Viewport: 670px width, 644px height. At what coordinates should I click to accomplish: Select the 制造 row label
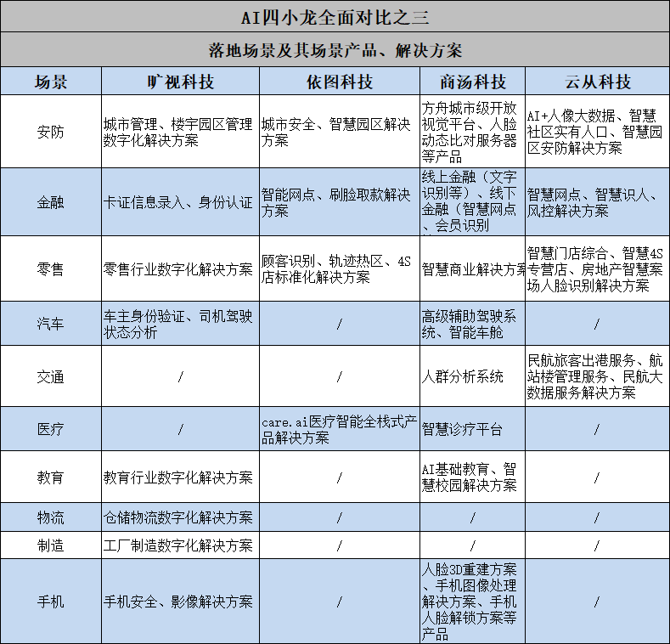click(x=51, y=545)
